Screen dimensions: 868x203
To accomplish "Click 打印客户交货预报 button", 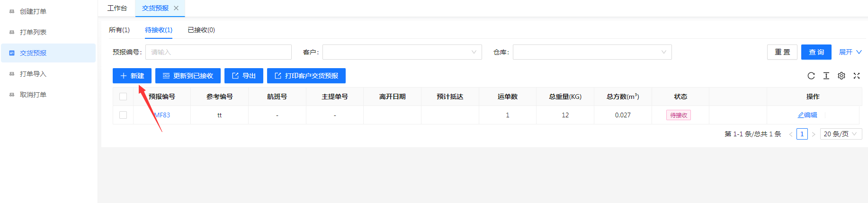I will pos(306,76).
